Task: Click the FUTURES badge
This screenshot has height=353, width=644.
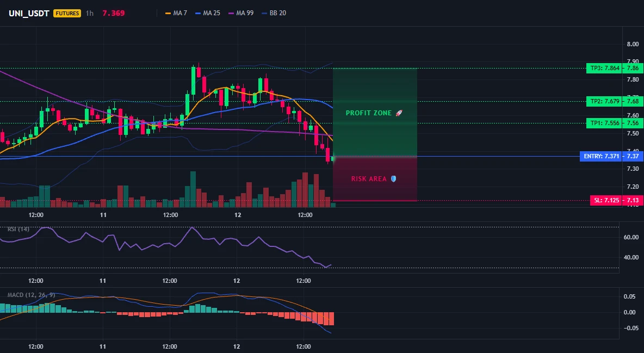Action: tap(67, 13)
